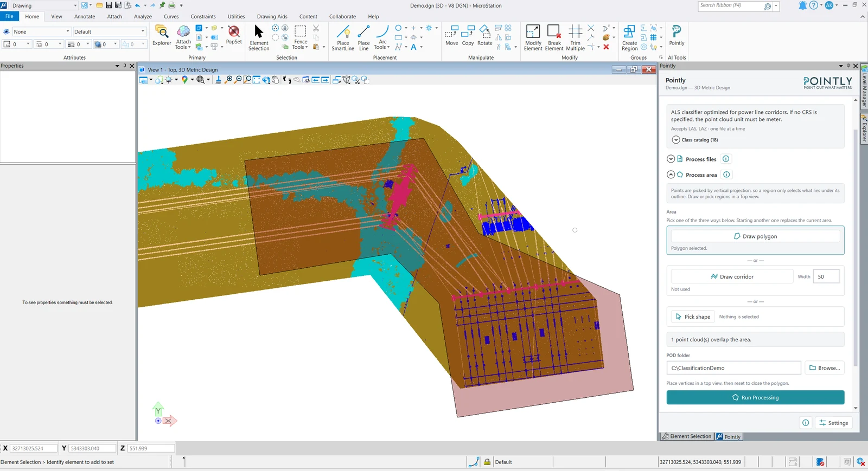Click the corridor Width input field
The image size is (868, 471).
(826, 276)
